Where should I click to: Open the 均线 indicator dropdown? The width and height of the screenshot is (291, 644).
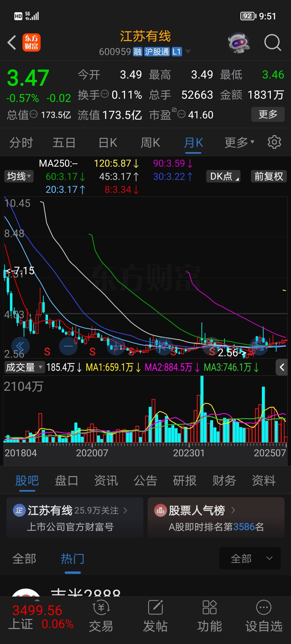point(19,176)
